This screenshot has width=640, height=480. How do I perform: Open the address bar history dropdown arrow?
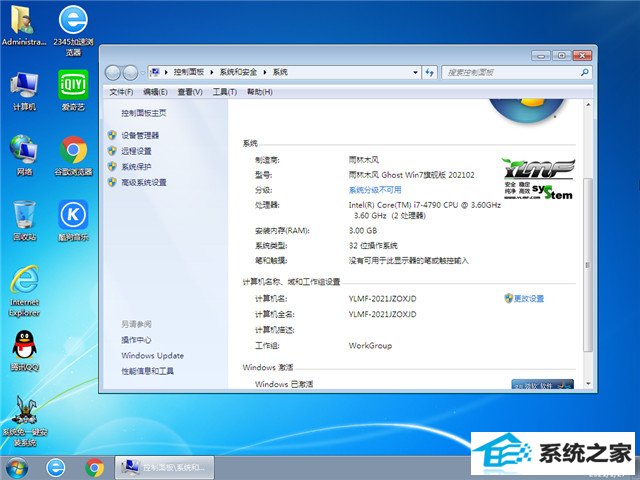pos(415,72)
